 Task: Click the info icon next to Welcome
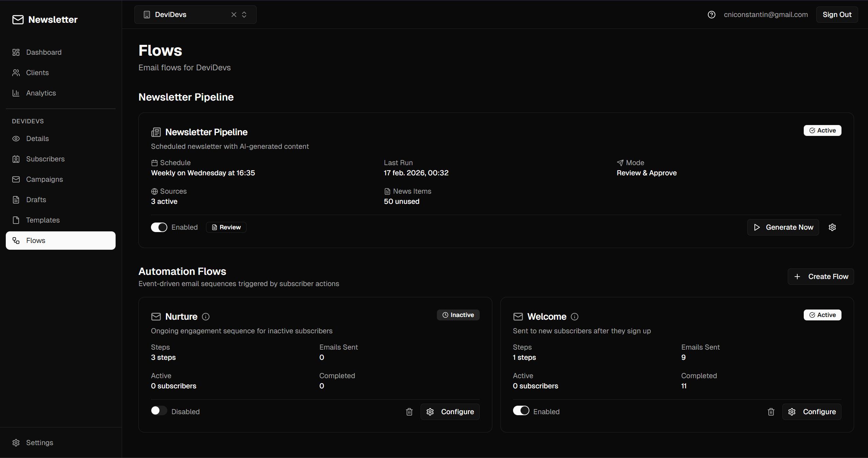[x=574, y=317]
